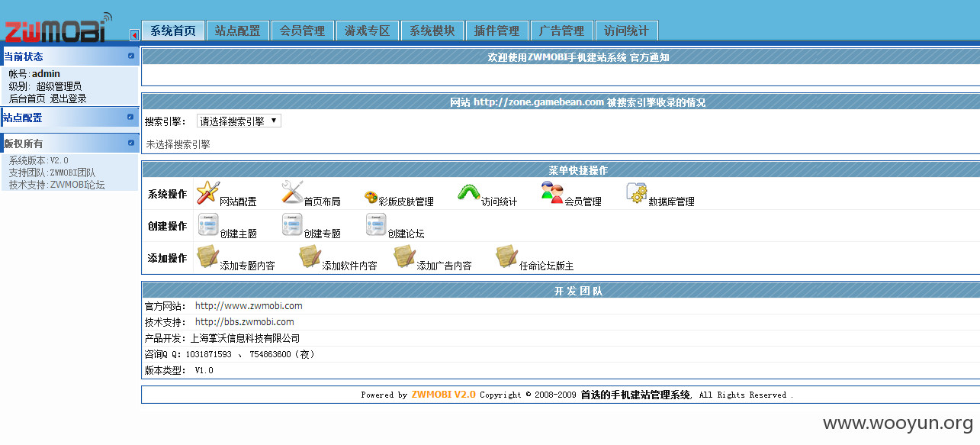
Task: Click the 添加专题内容 link
Action: (x=247, y=266)
